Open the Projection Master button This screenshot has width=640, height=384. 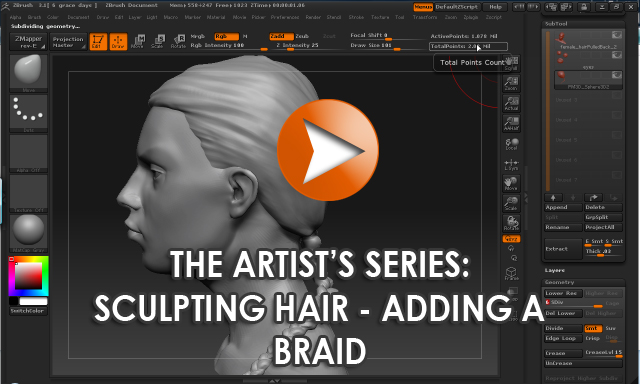tap(68, 42)
